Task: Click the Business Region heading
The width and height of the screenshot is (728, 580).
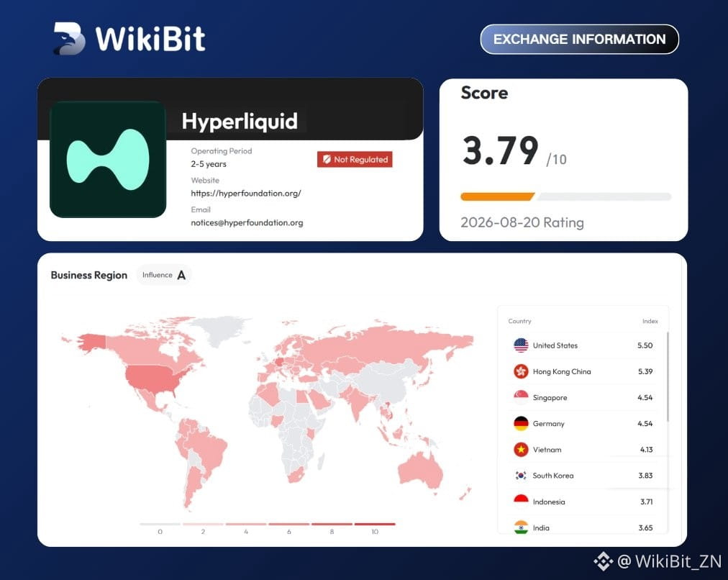Action: tap(88, 275)
